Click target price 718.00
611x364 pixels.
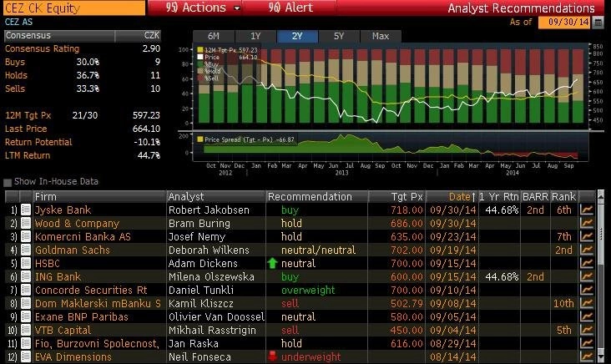pos(406,210)
